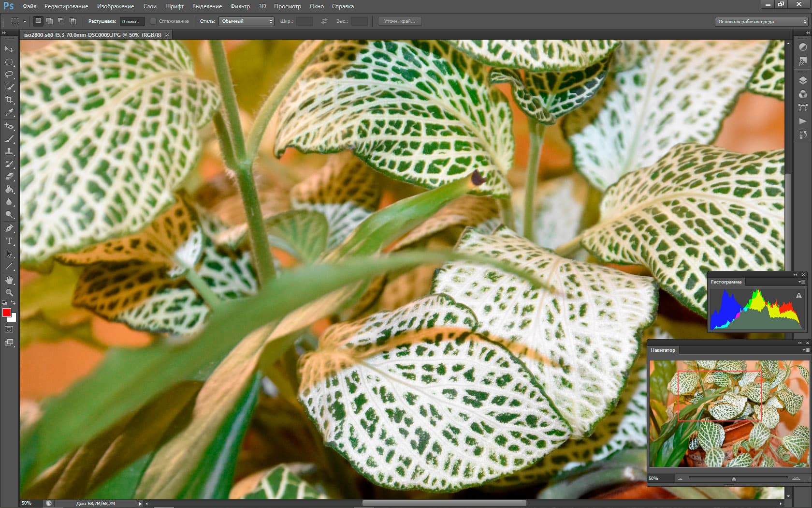Zoom out with Navigator small mountains button
812x508 pixels.
click(x=680, y=479)
